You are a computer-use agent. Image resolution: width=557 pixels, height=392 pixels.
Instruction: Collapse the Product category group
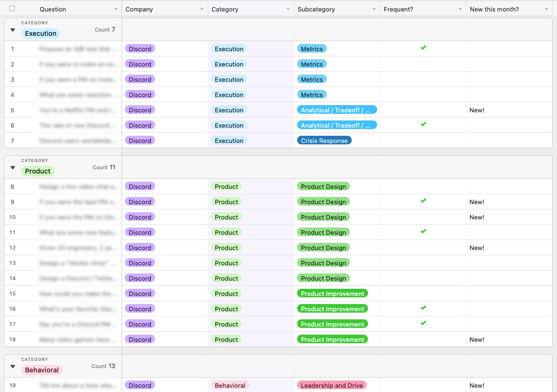(x=13, y=168)
